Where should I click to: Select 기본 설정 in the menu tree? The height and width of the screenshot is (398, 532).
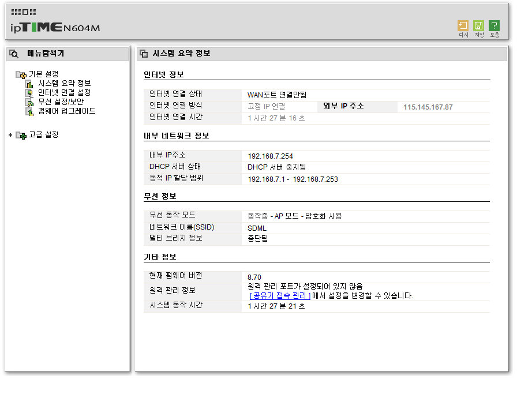click(43, 74)
